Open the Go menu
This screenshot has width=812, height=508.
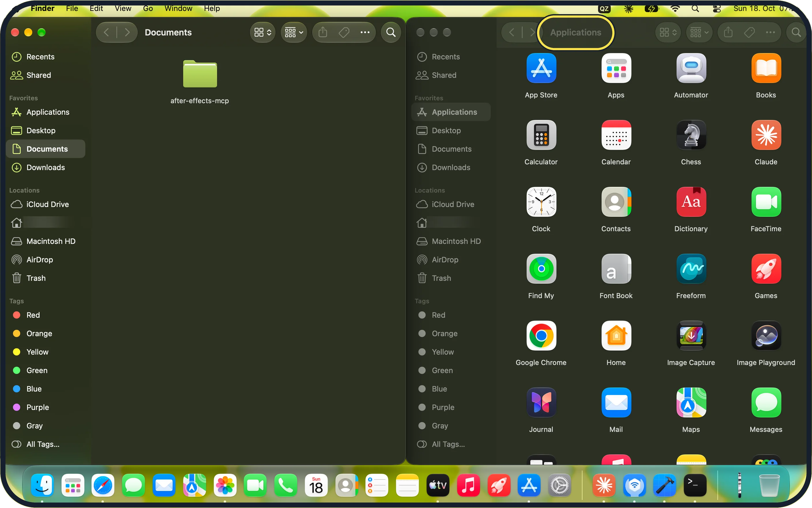tap(148, 8)
